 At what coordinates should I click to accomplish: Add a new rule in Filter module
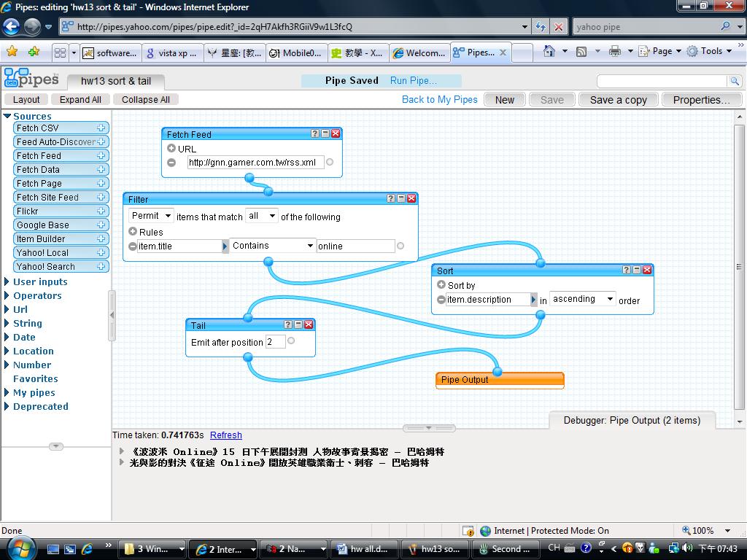[x=133, y=231]
